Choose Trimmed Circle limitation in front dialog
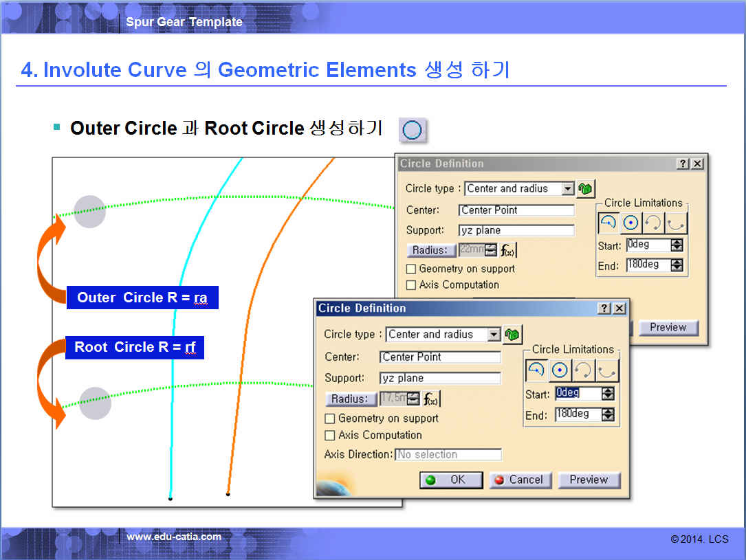The width and height of the screenshot is (746, 560). (x=583, y=370)
